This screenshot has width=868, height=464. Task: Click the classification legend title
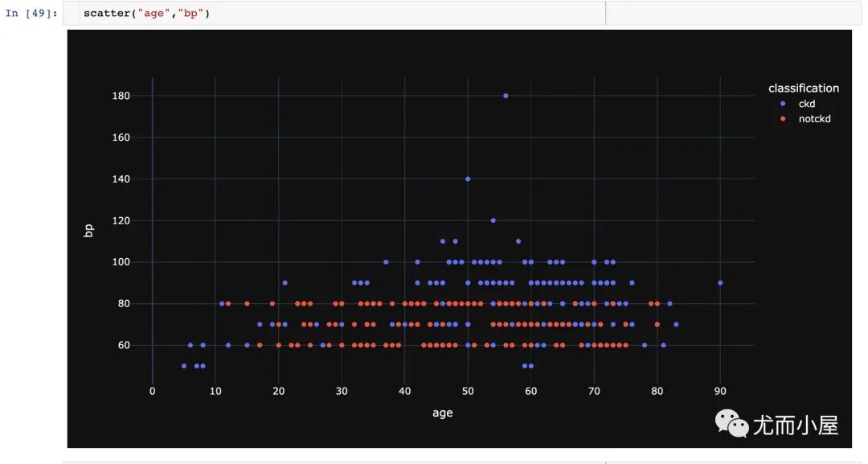coord(803,88)
